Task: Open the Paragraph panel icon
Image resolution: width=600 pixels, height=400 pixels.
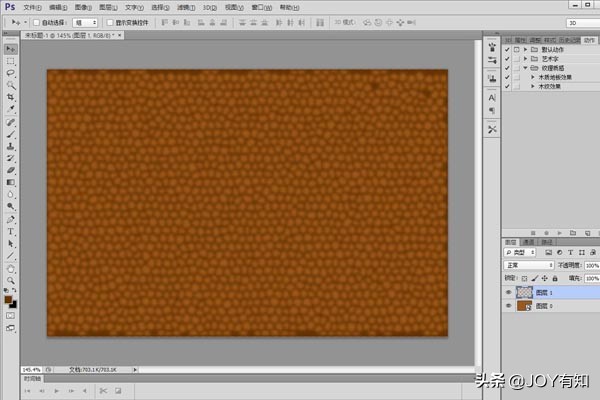Action: coord(492,111)
